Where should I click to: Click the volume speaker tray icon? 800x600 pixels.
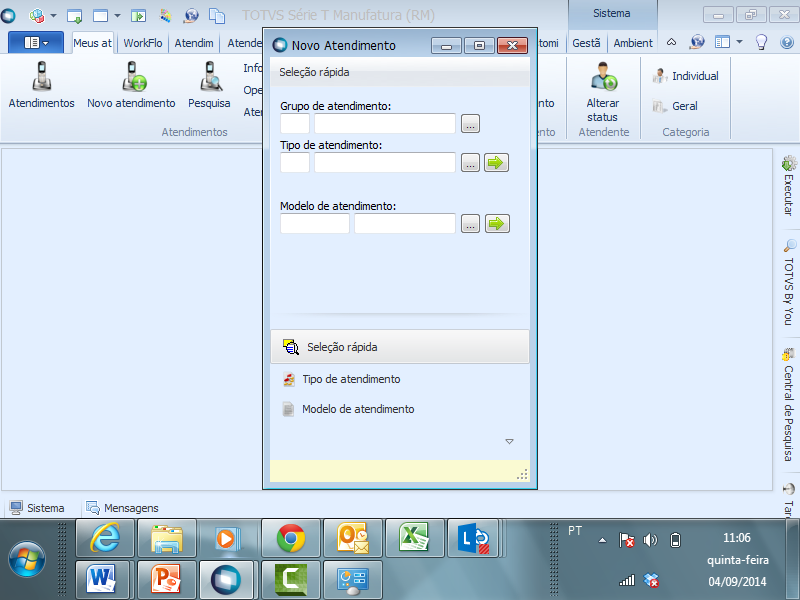(x=651, y=540)
